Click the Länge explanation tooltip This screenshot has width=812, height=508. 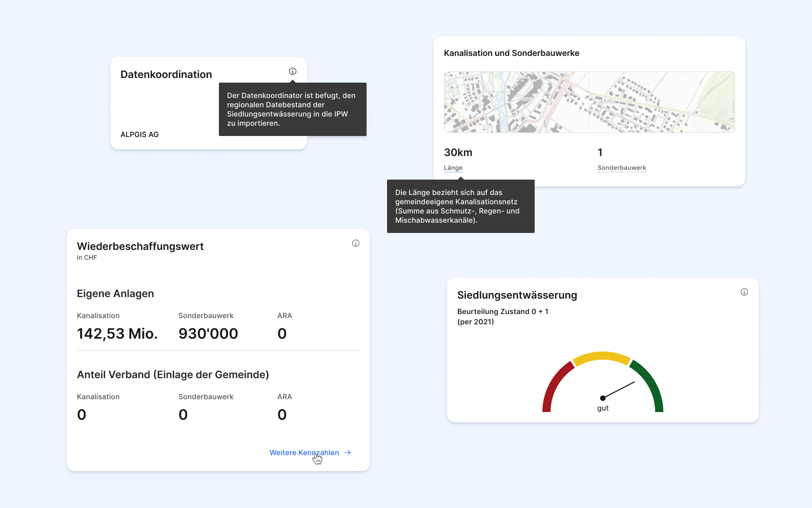click(x=460, y=206)
